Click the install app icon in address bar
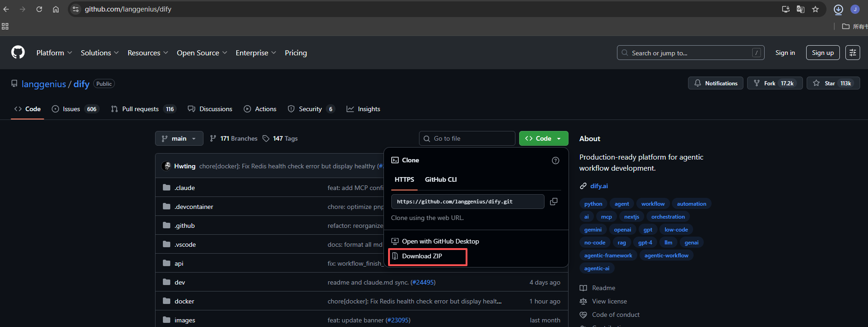The image size is (868, 327). click(785, 9)
